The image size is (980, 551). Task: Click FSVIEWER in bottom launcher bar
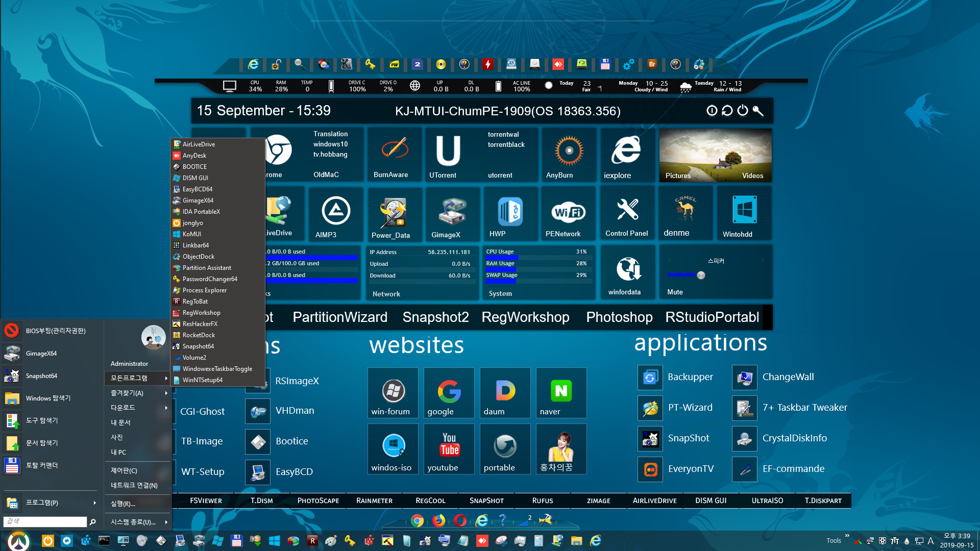(206, 500)
